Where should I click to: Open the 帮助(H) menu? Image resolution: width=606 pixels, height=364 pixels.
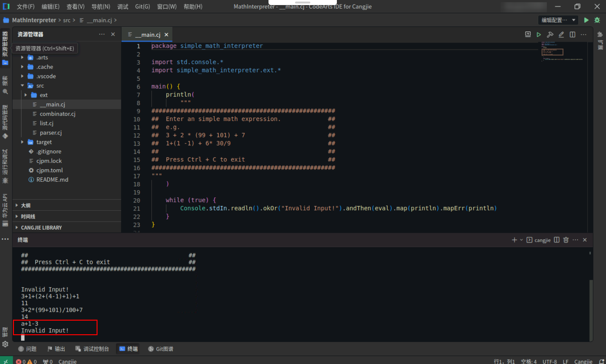tap(193, 7)
